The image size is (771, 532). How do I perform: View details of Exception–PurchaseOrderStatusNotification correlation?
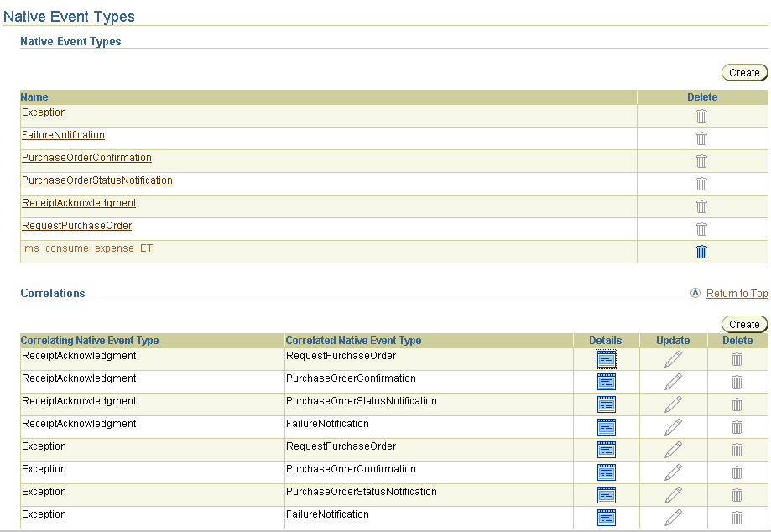pyautogui.click(x=607, y=495)
